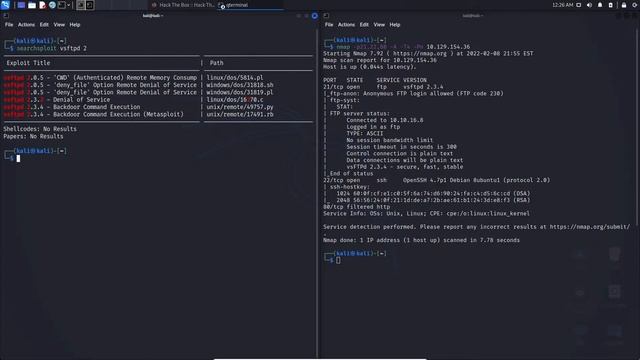This screenshot has height=360, width=640.
Task: Click '22/tcp open ssh OpenSSH 4.7p1' line
Action: click(x=437, y=180)
